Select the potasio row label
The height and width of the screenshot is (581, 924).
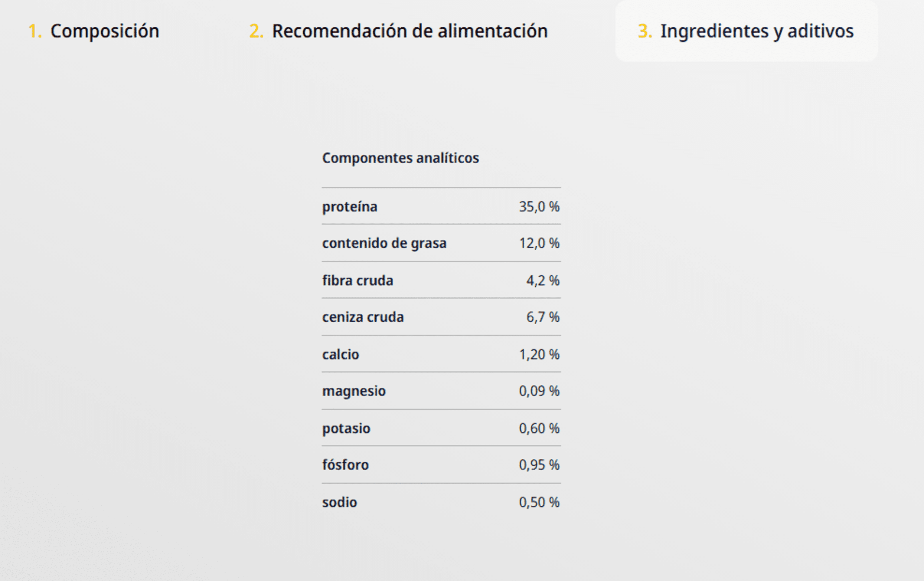tap(346, 428)
